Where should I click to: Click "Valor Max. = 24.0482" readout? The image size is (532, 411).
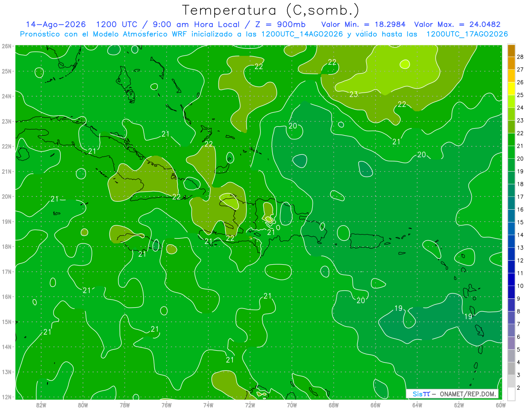[457, 24]
